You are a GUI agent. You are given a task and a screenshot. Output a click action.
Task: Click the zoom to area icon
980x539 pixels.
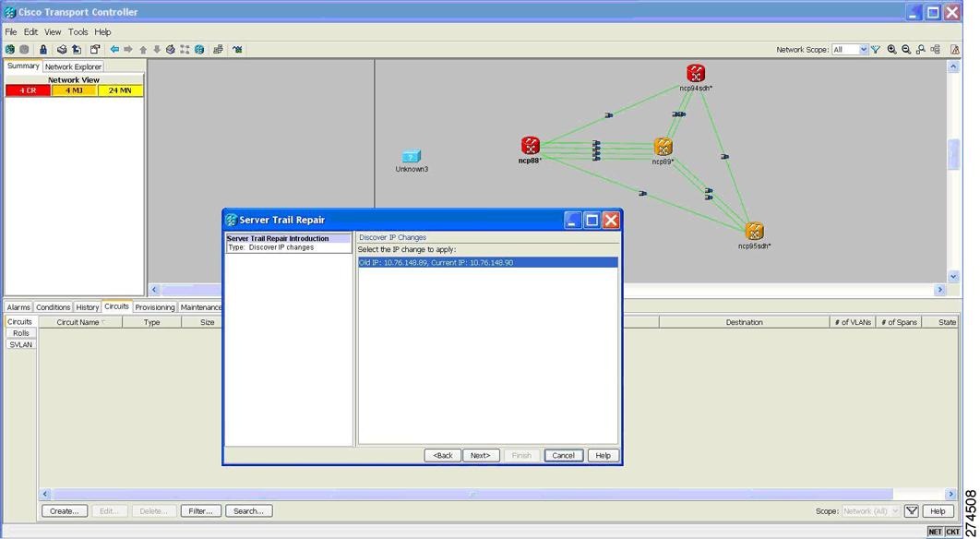tap(921, 50)
